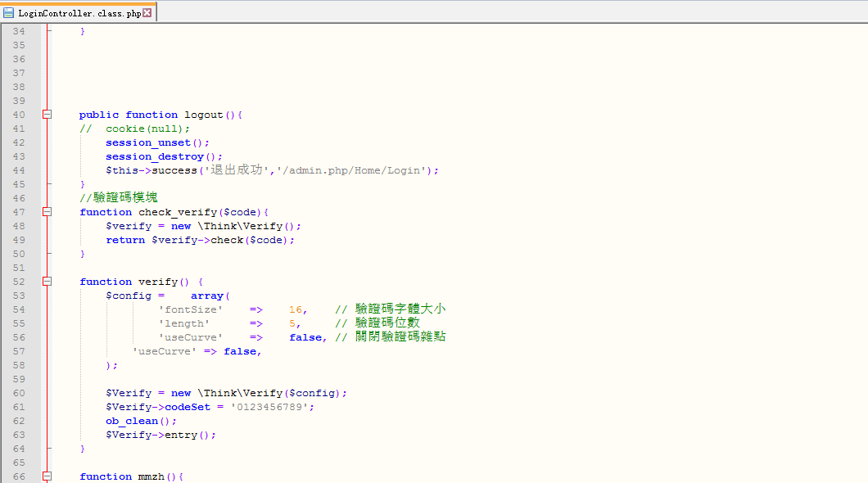The width and height of the screenshot is (868, 483).
Task: Click the value 5 on the length line
Action: (x=292, y=323)
